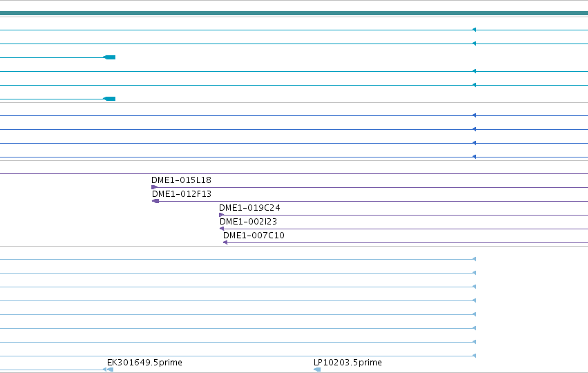
Task: Click the DME1-019C24 label
Action: pos(249,208)
